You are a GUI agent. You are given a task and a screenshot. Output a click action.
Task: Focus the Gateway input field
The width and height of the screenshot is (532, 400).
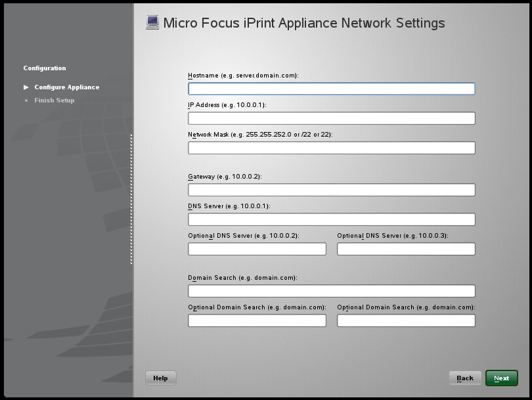coord(331,190)
